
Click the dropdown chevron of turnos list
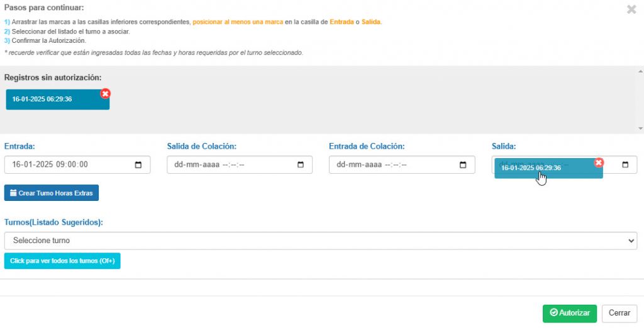coord(631,241)
